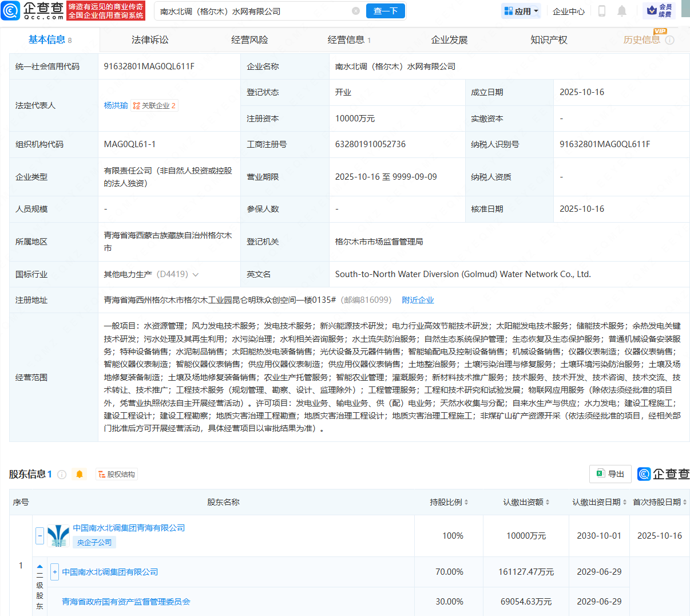
Task: Collapse the 中国南水北调集团青海有限公司 shareholder row
Action: click(39, 536)
